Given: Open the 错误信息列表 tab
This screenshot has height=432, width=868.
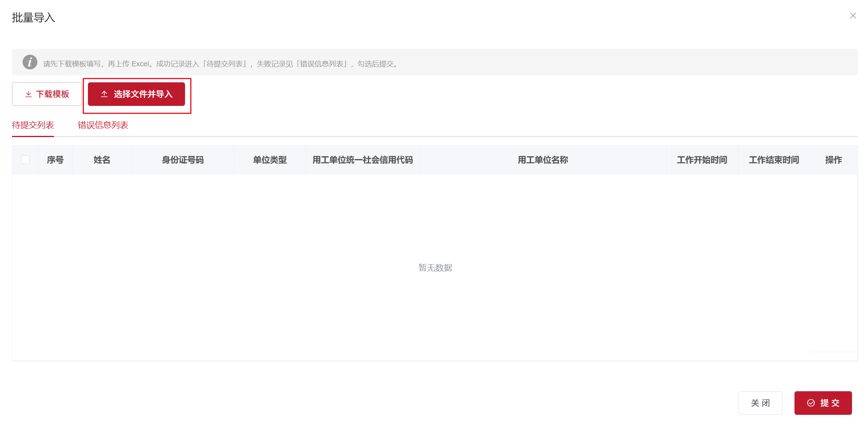Looking at the screenshot, I should [x=103, y=125].
